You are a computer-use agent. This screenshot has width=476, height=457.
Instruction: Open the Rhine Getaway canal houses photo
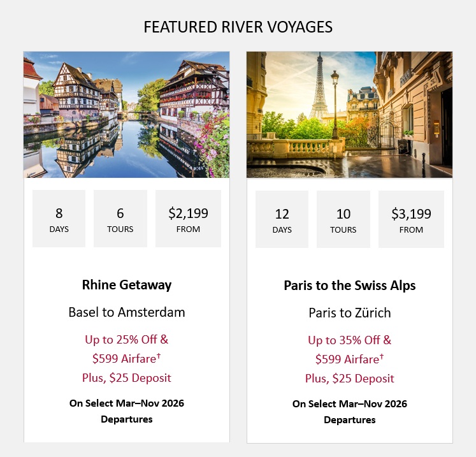click(126, 115)
